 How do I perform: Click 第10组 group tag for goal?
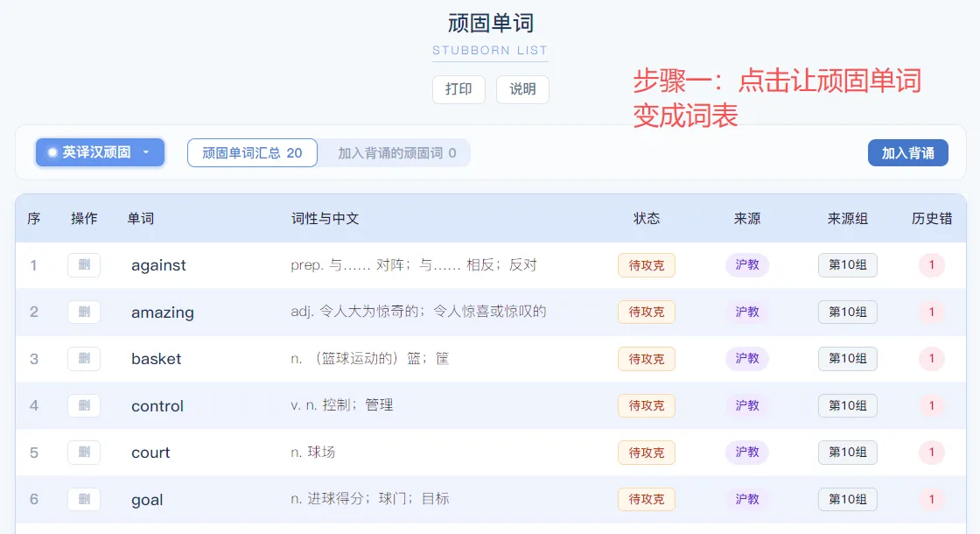click(848, 500)
